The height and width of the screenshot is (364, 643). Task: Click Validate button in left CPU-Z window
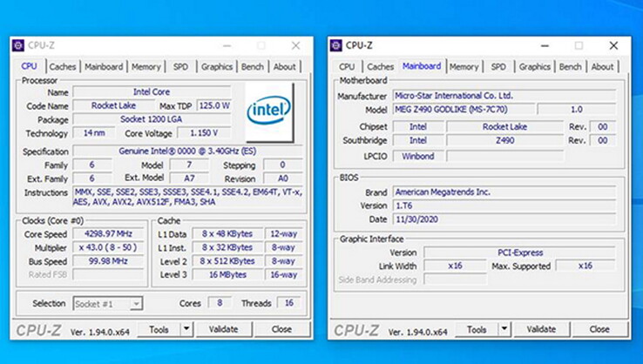pos(224,329)
